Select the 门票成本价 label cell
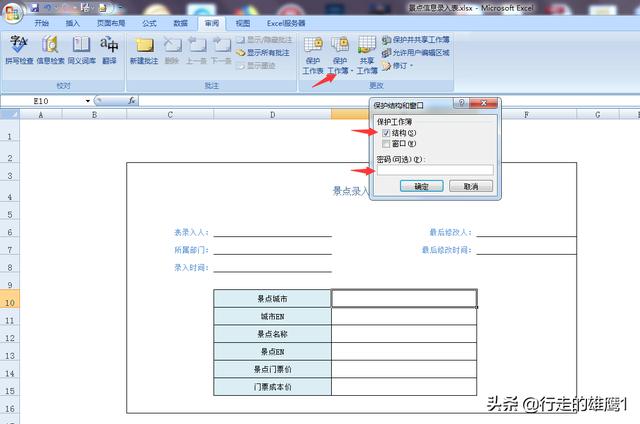 (272, 387)
